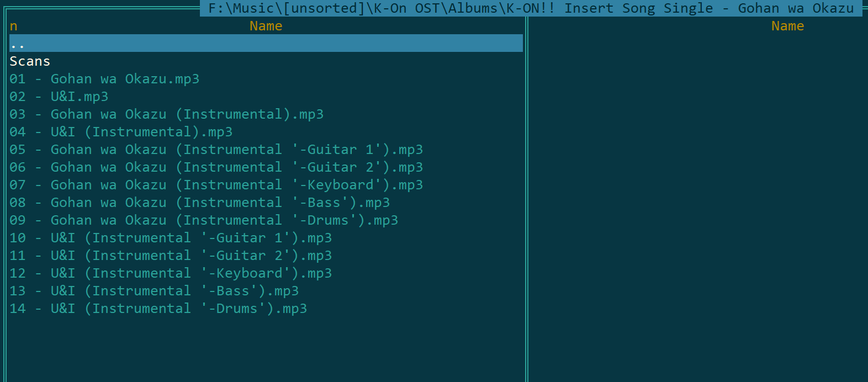Click the folder path title bar

[x=531, y=8]
